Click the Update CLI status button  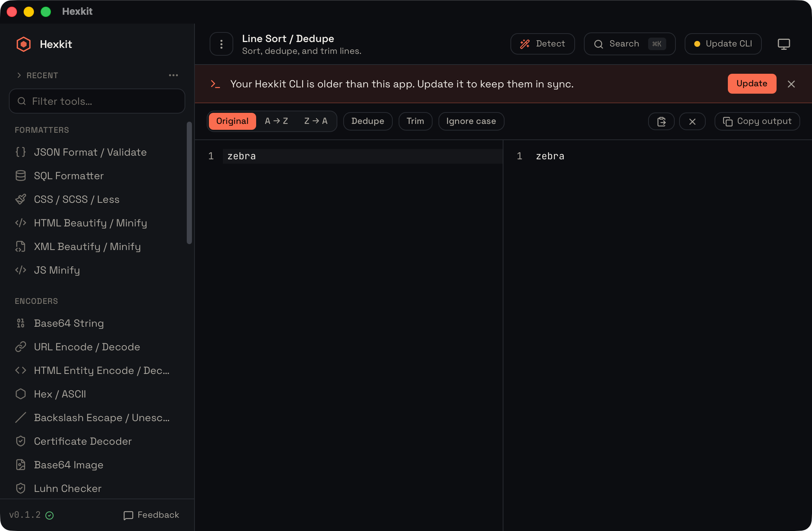[x=723, y=44]
